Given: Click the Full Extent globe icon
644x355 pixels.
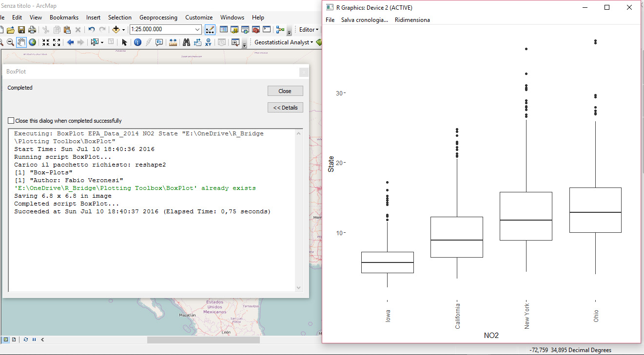Looking at the screenshot, I should [x=32, y=42].
